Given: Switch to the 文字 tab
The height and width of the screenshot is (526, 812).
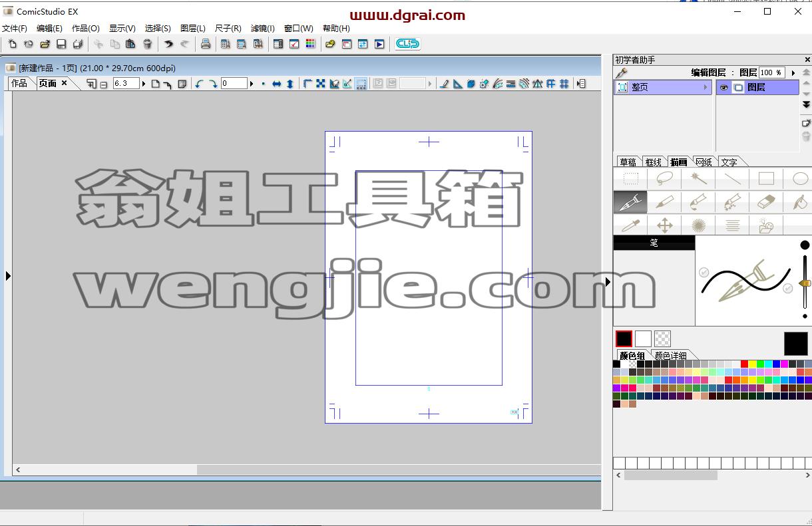Looking at the screenshot, I should [729, 162].
